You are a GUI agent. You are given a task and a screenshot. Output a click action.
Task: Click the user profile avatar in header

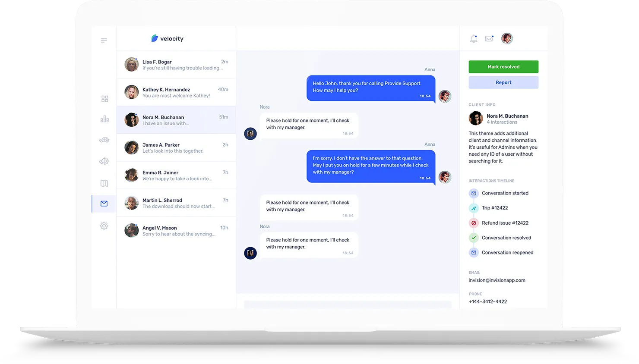[507, 38]
